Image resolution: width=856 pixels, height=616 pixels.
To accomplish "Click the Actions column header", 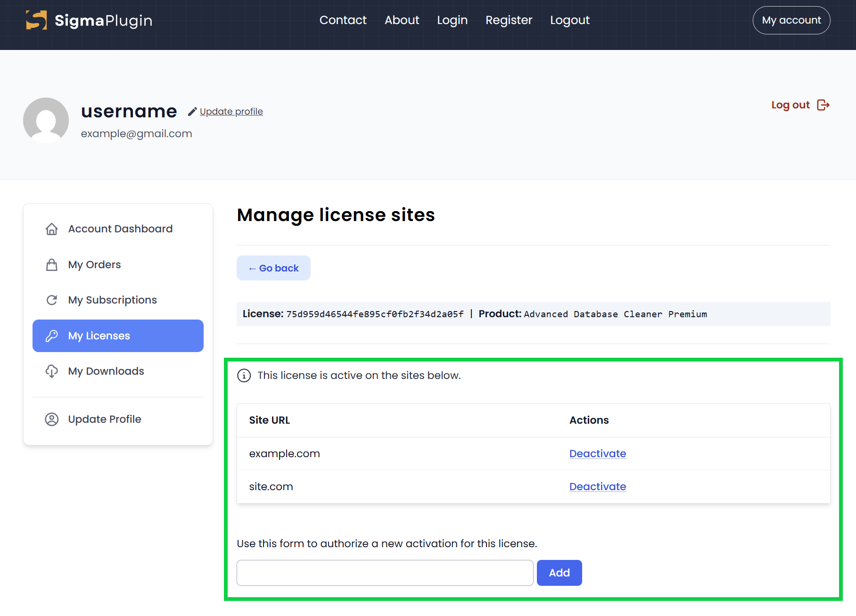I will (x=589, y=420).
